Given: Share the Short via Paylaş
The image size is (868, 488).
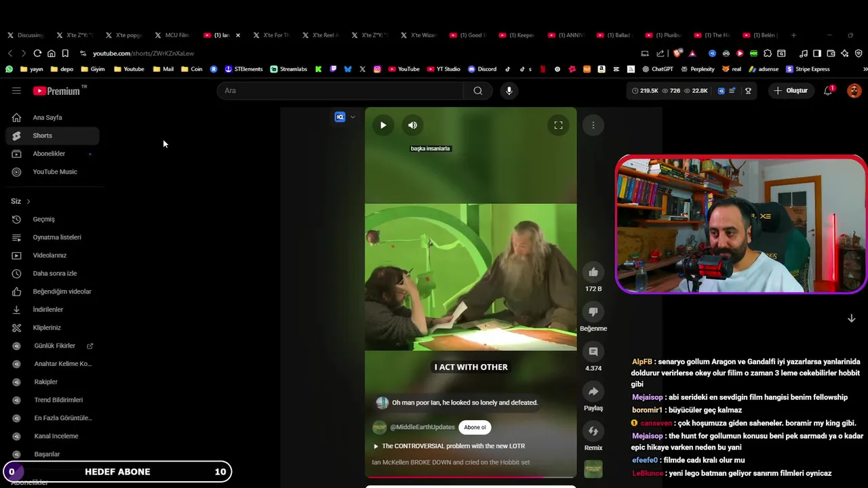Looking at the screenshot, I should click(593, 392).
